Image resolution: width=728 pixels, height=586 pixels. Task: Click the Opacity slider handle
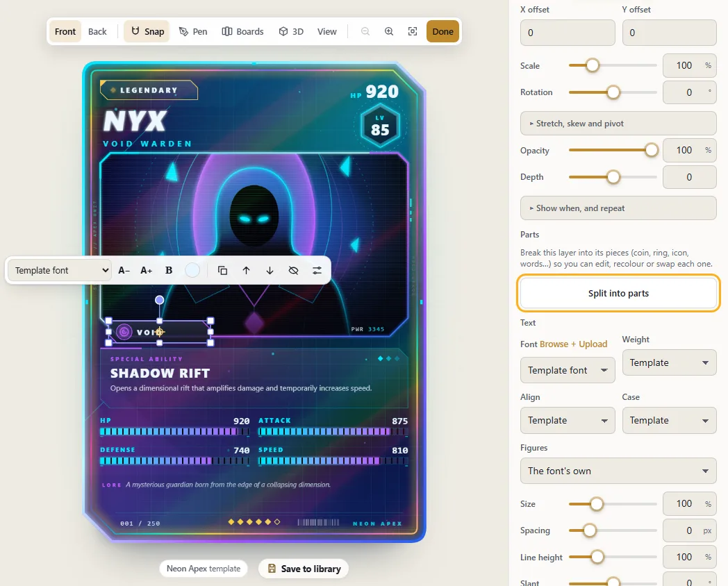pos(652,151)
